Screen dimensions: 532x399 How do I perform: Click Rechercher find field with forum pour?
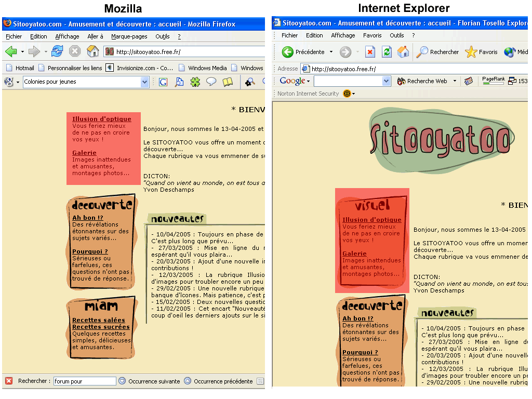[x=85, y=381]
